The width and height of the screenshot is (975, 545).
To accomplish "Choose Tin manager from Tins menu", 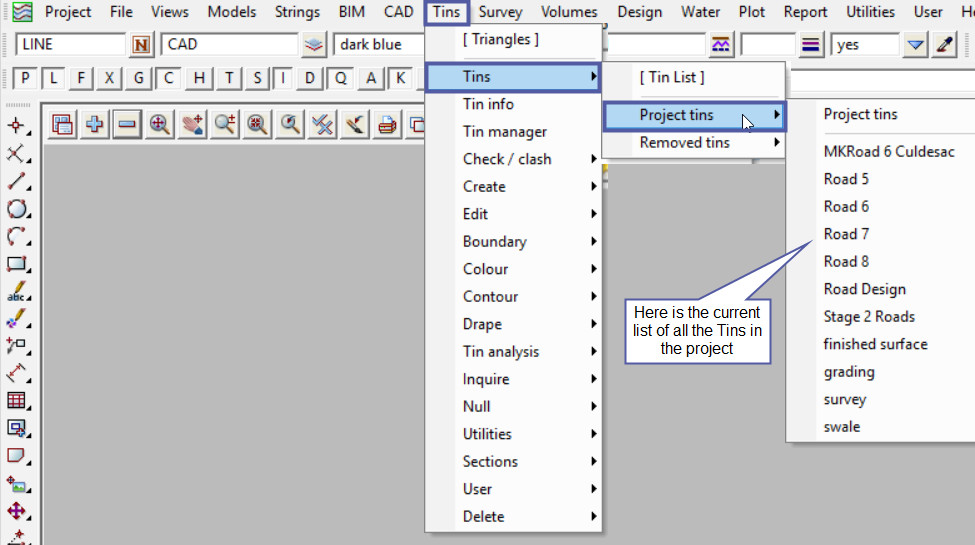I will click(504, 132).
